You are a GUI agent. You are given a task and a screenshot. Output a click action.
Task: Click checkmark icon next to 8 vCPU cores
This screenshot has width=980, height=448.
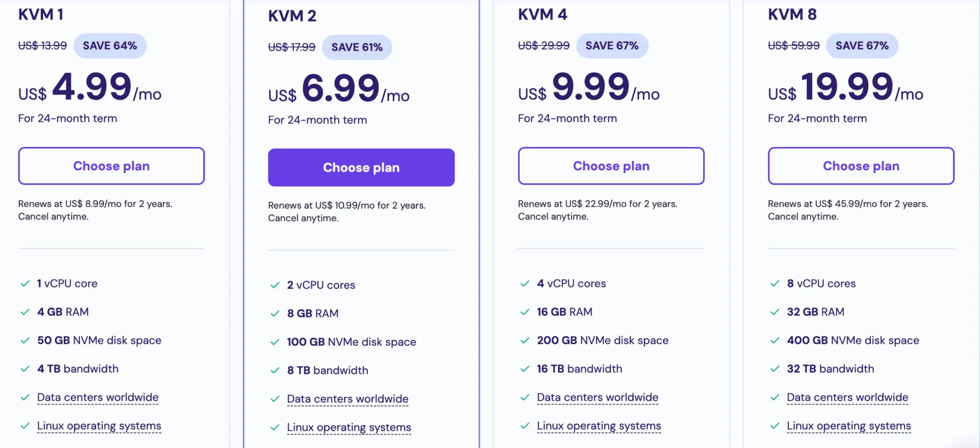coord(775,284)
